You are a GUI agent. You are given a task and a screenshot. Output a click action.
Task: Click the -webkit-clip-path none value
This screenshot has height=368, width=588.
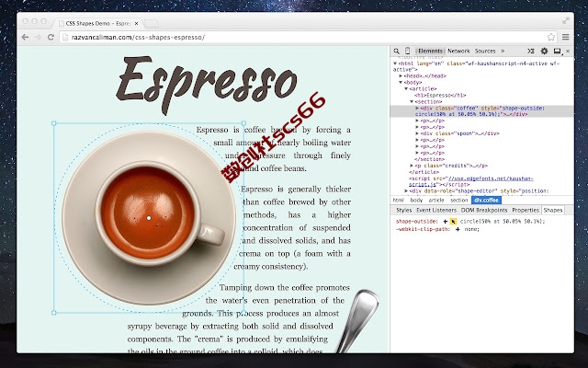(471, 229)
